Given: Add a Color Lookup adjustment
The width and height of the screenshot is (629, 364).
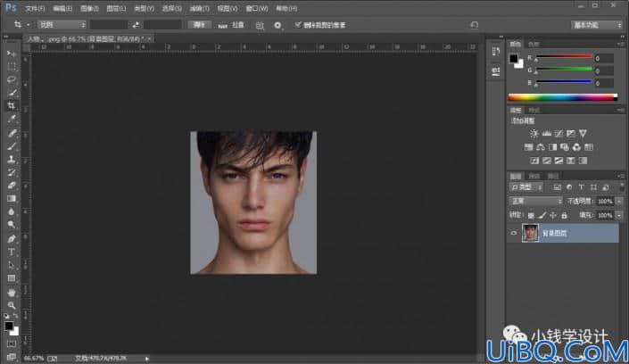Looking at the screenshot, I should point(589,147).
